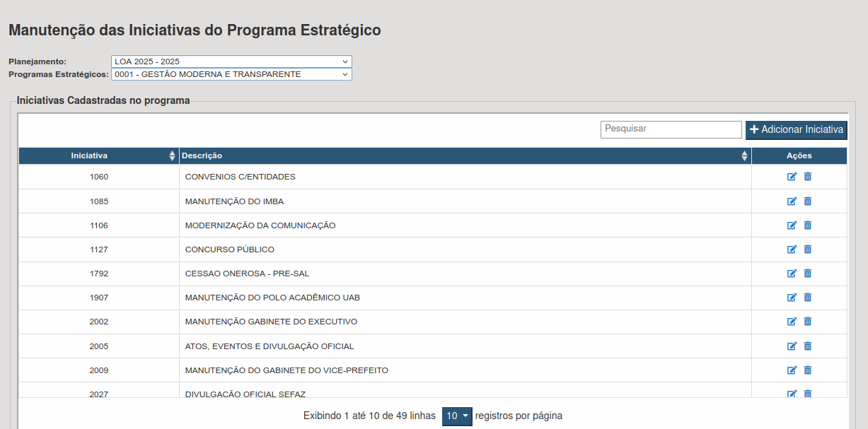
Task: Delete initiative 1085 Manutenção do IMBA
Action: 807,201
